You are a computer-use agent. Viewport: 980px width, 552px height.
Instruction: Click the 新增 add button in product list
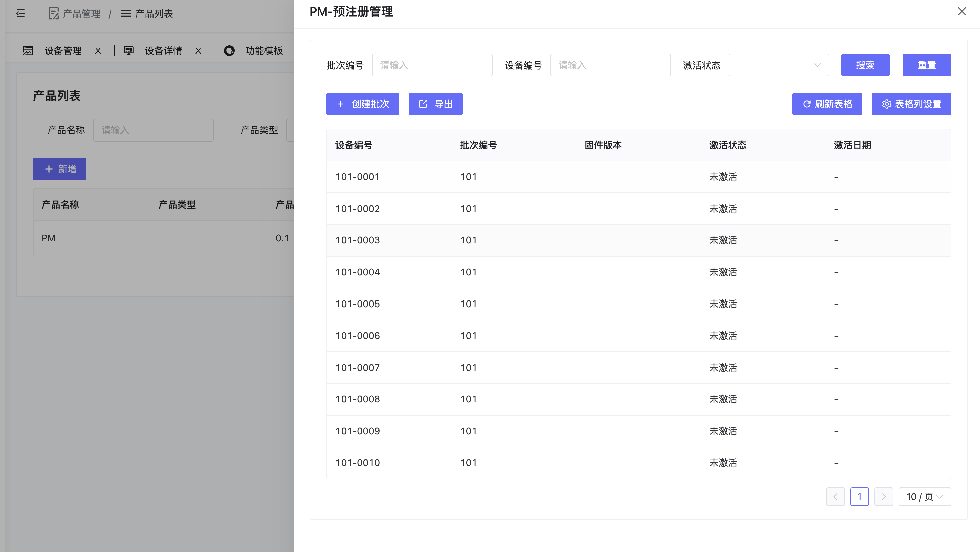pos(59,169)
